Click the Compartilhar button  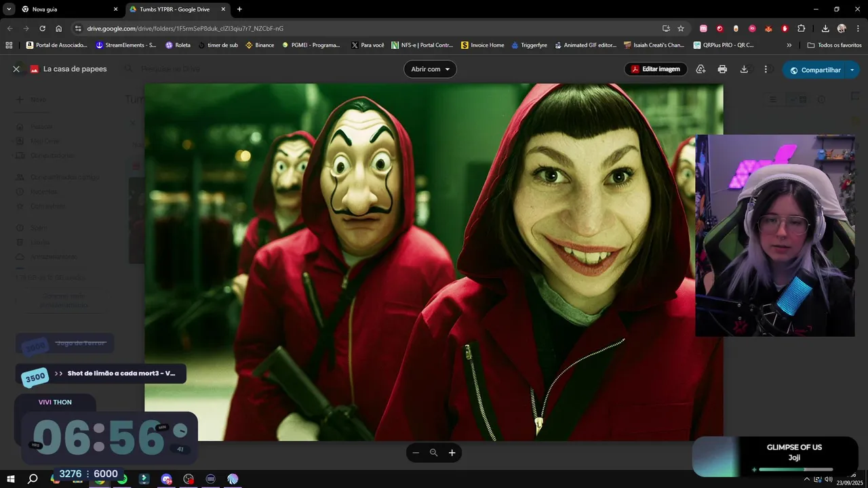coord(814,70)
